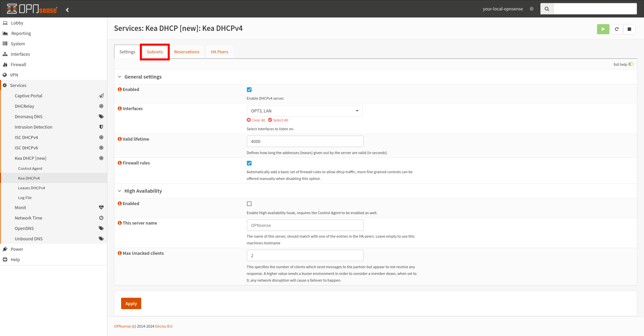Click the Dnsmasq DNS tags icon

pyautogui.click(x=101, y=116)
